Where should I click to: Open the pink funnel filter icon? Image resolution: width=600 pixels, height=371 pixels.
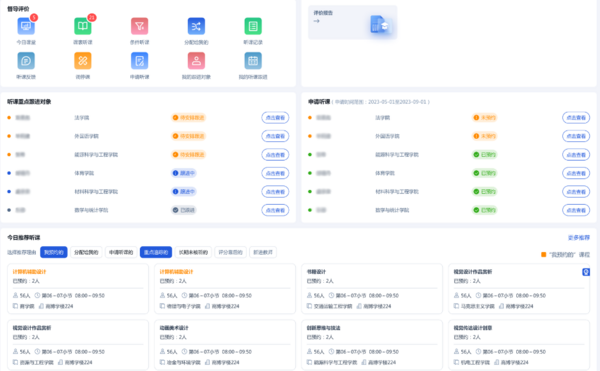tap(140, 26)
